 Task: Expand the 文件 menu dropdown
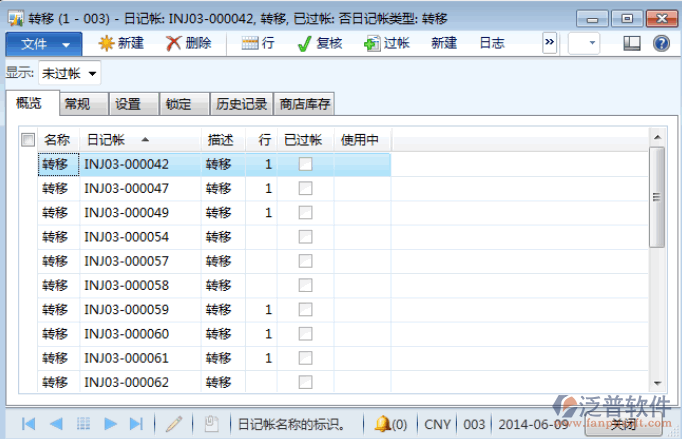(x=44, y=43)
